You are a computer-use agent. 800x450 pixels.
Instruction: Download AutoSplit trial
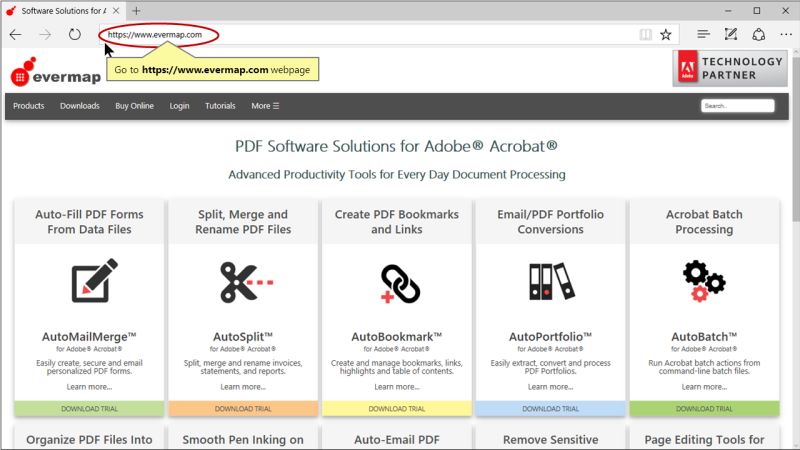click(243, 409)
